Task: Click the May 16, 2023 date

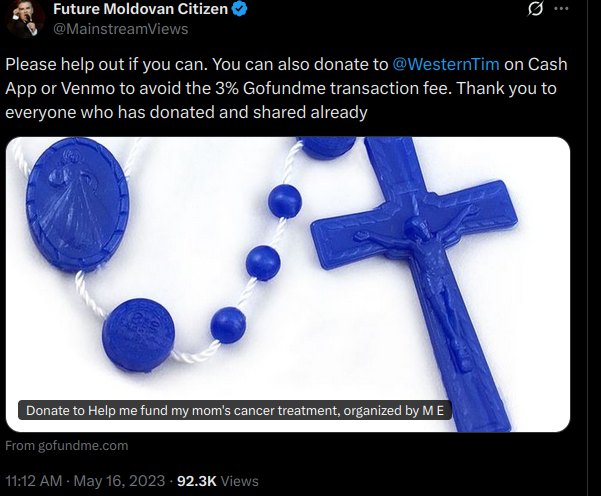Action: pos(119,481)
